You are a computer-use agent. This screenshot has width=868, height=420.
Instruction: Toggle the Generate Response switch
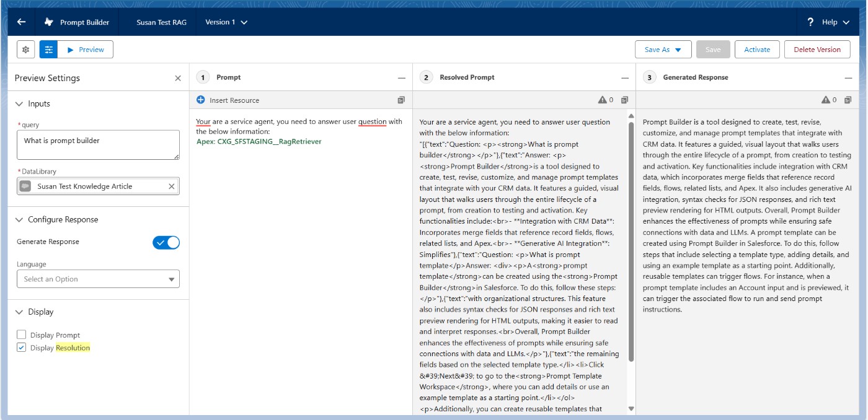tap(166, 242)
